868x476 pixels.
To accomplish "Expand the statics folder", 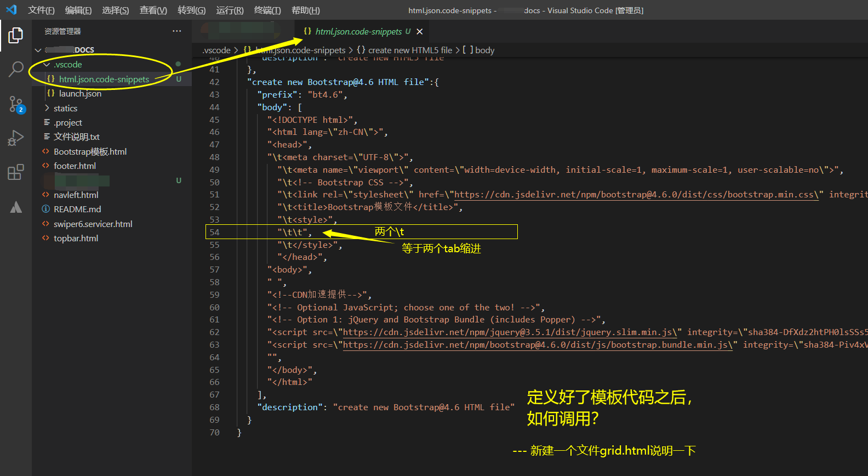I will click(x=47, y=108).
